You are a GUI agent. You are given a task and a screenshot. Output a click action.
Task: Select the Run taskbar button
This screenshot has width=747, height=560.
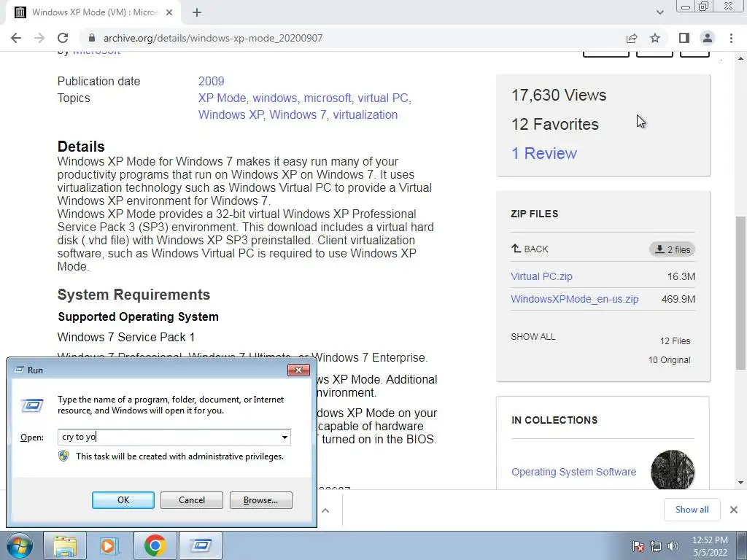(x=201, y=545)
